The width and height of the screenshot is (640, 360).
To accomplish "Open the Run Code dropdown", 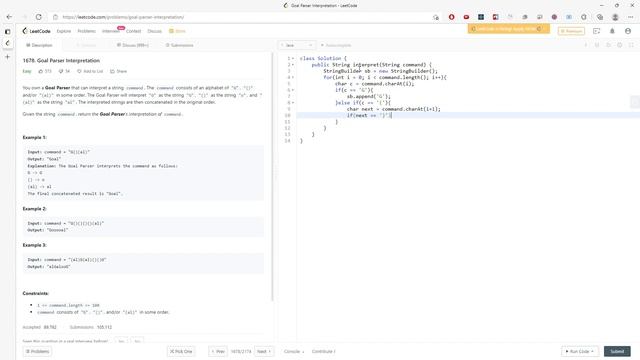I will [580, 351].
